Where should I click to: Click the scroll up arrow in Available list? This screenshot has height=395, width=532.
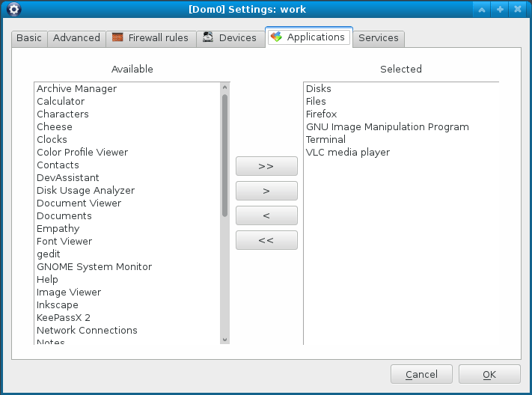224,88
